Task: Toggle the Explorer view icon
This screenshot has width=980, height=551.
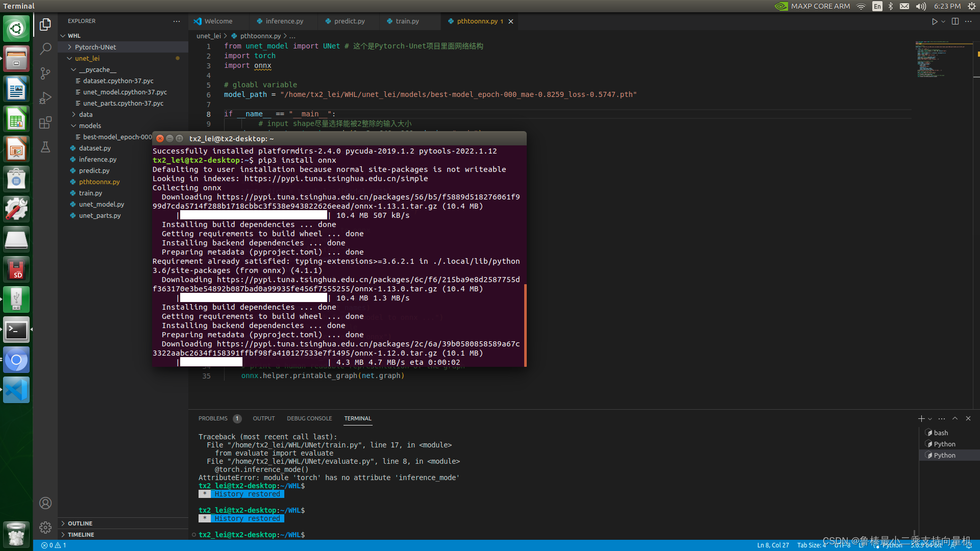Action: click(x=45, y=24)
